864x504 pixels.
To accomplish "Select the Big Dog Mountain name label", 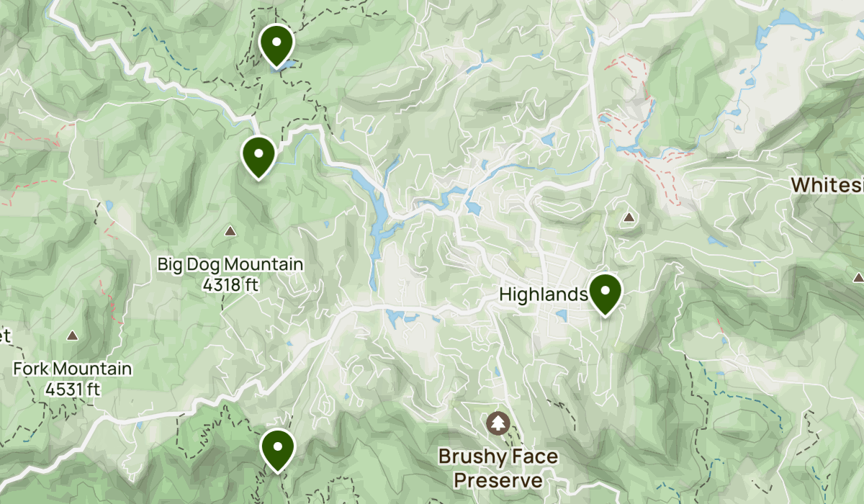I will coord(230,264).
